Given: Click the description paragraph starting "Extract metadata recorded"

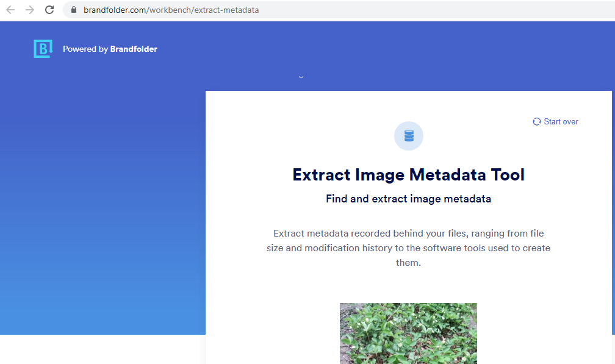Looking at the screenshot, I should tap(409, 248).
